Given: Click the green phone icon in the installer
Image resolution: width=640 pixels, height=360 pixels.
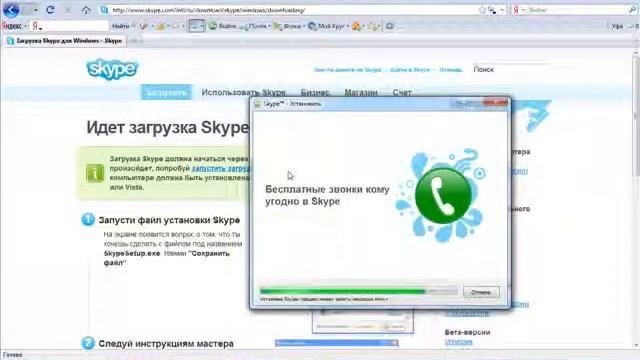Looking at the screenshot, I should [x=443, y=196].
